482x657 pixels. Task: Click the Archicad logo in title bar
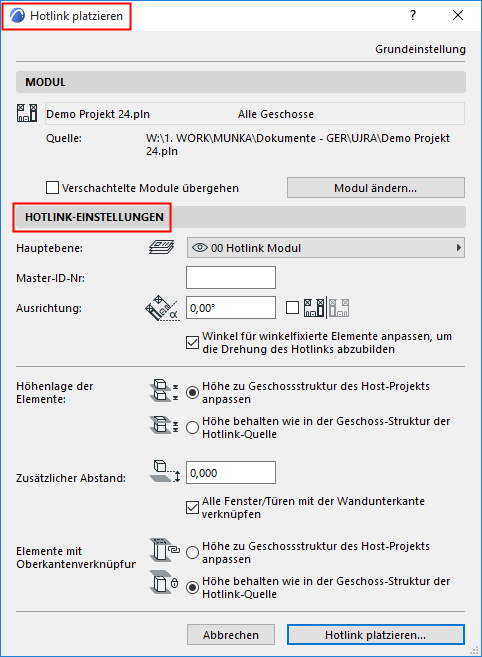(x=18, y=16)
